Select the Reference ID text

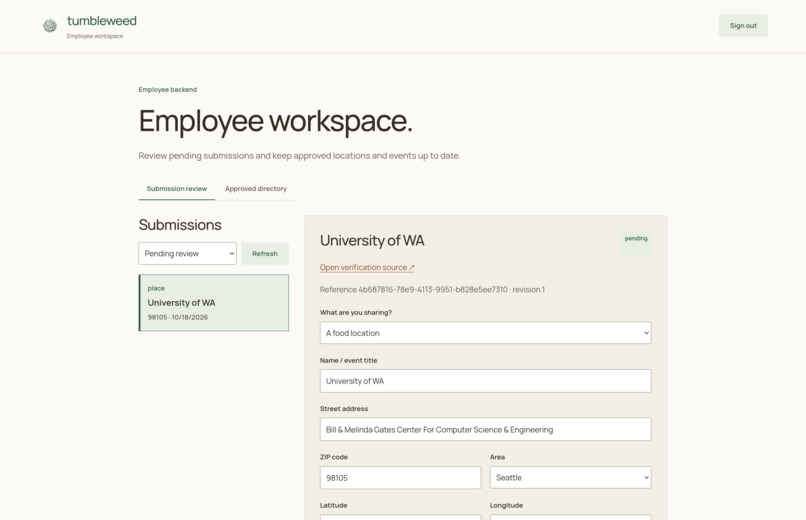pos(432,289)
